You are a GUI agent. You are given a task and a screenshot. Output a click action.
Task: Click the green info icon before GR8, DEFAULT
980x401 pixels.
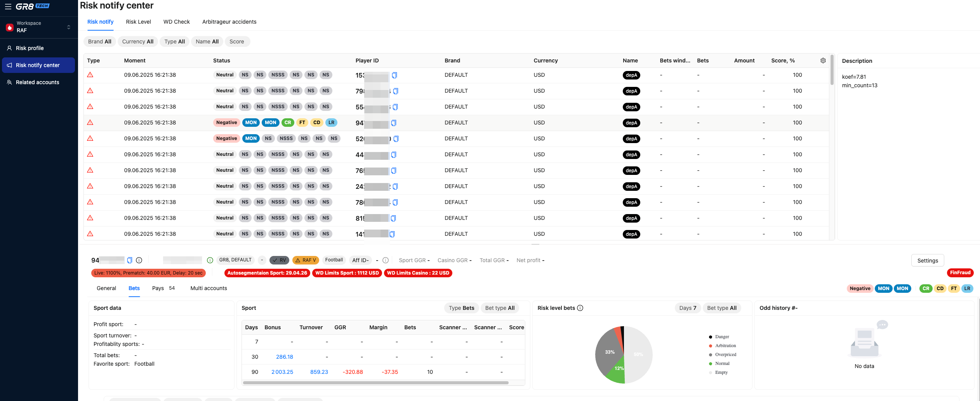coord(210,260)
